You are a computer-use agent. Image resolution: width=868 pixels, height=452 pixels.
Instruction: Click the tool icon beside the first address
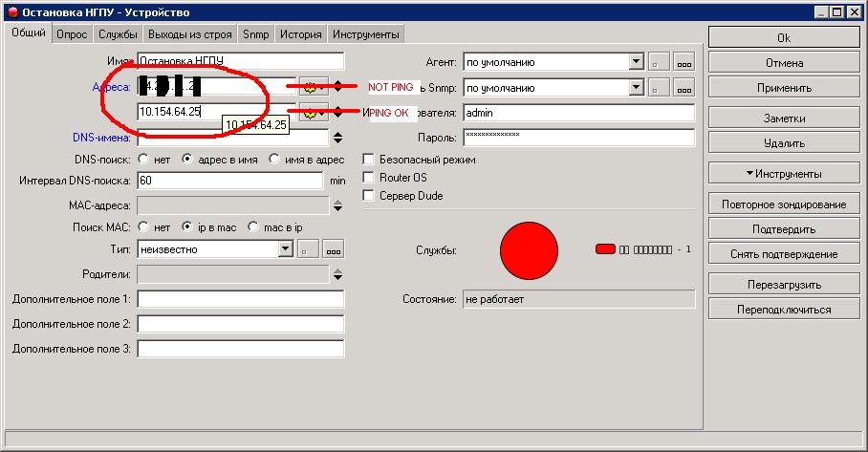coord(314,86)
